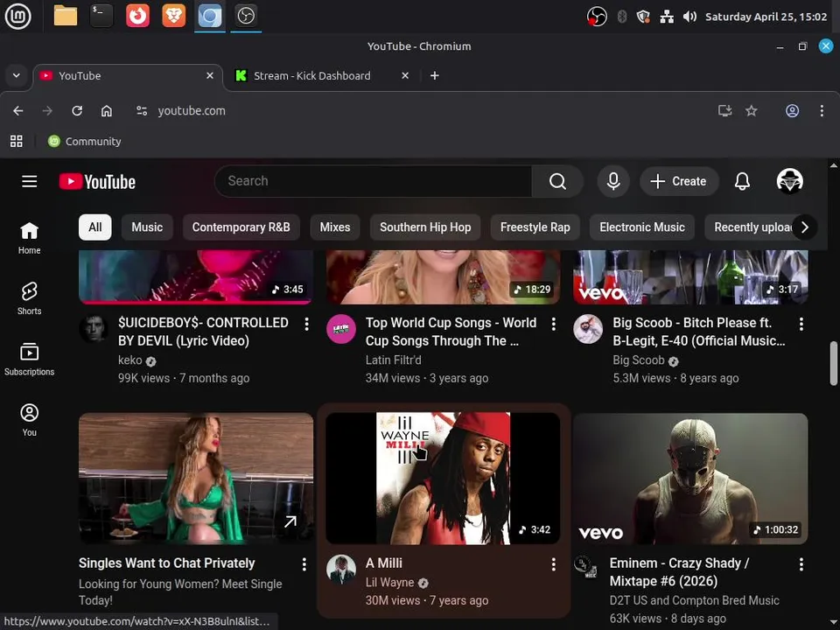This screenshot has height=630, width=840.
Task: Open options menu for Eminem Crazy Shady video
Action: tap(801, 564)
